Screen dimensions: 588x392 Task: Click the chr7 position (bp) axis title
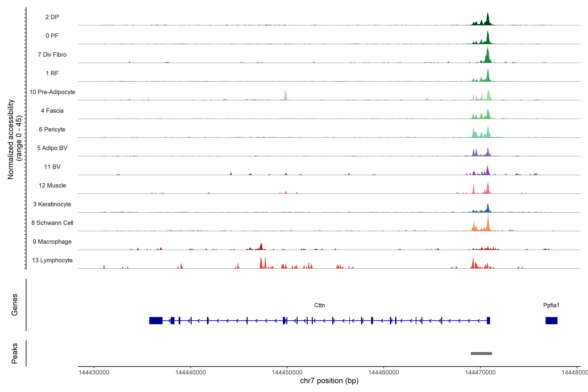(329, 381)
